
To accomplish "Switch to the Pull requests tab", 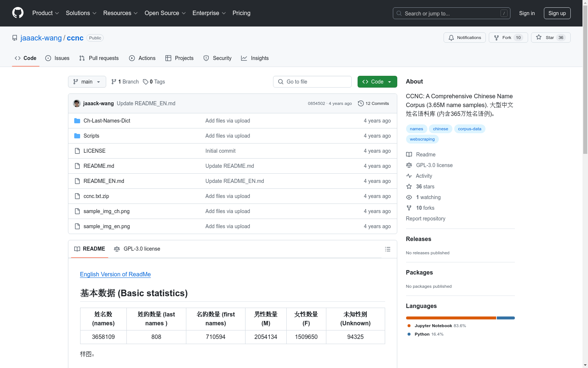I will pyautogui.click(x=99, y=58).
